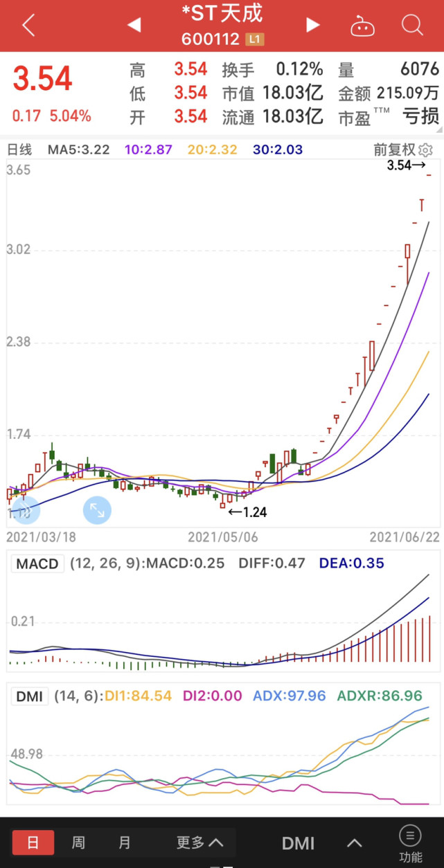The height and width of the screenshot is (868, 444).
Task: Open the robot assistant icon
Action: tap(362, 26)
